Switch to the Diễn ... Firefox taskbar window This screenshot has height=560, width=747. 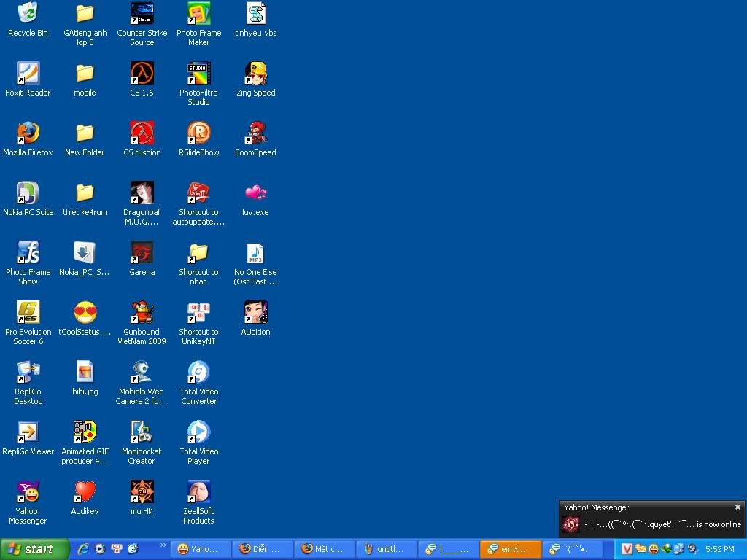263,549
